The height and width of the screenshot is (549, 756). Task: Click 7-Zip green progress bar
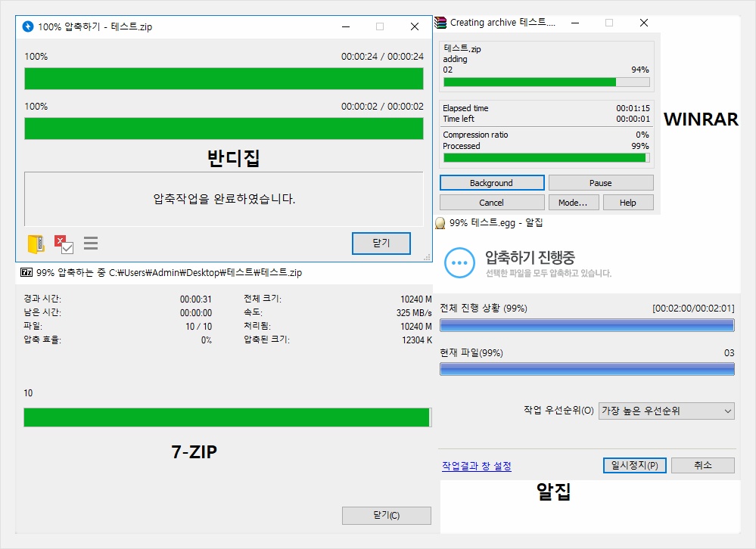coord(228,417)
